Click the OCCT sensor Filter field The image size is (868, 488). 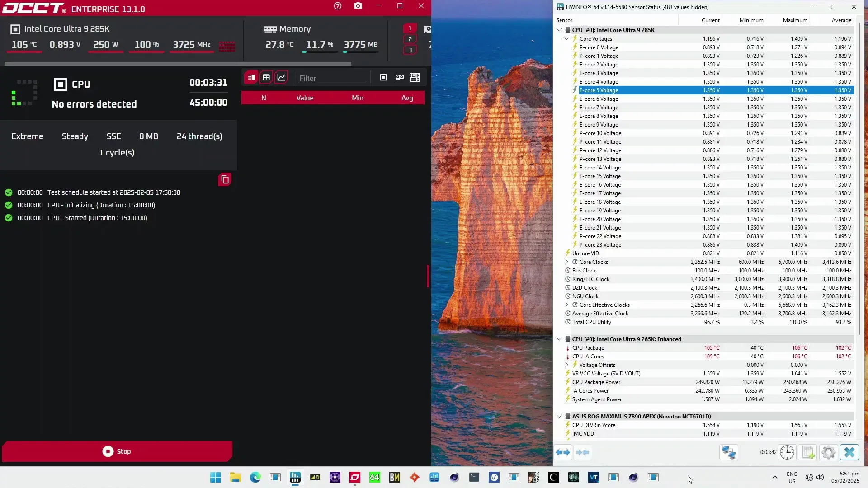tap(332, 78)
